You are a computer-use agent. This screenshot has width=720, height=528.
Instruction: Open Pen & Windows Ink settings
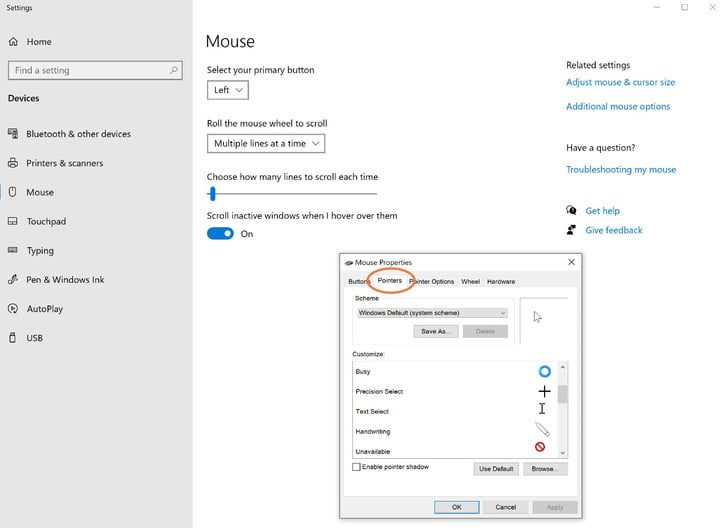point(65,280)
